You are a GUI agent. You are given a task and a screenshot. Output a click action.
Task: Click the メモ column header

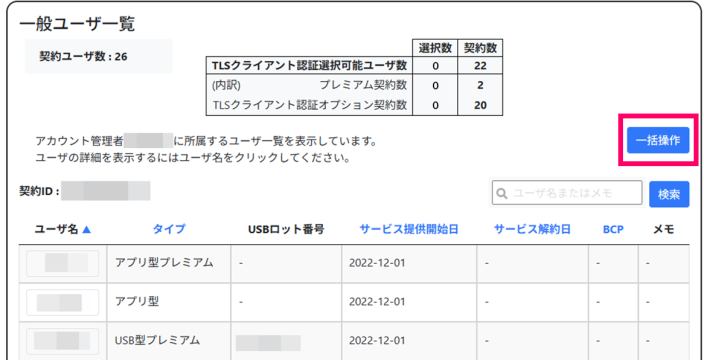point(664,229)
